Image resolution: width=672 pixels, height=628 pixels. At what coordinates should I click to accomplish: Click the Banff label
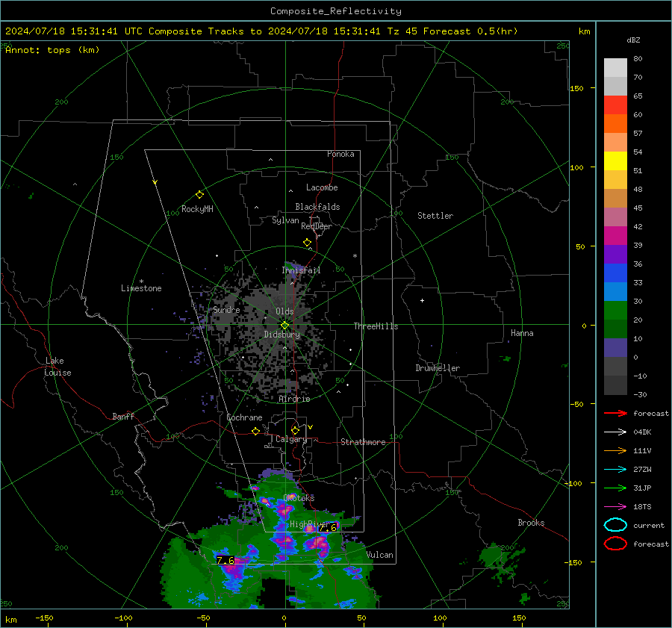coord(123,417)
